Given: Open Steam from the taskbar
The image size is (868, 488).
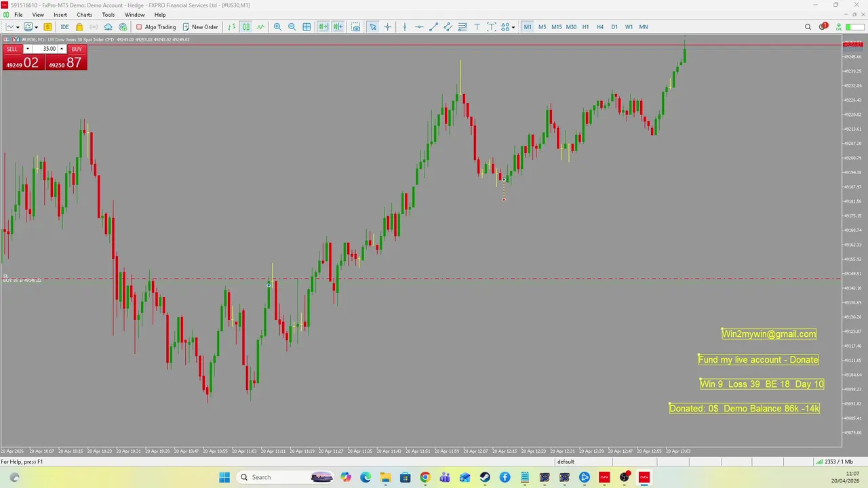Looking at the screenshot, I should click(x=485, y=477).
